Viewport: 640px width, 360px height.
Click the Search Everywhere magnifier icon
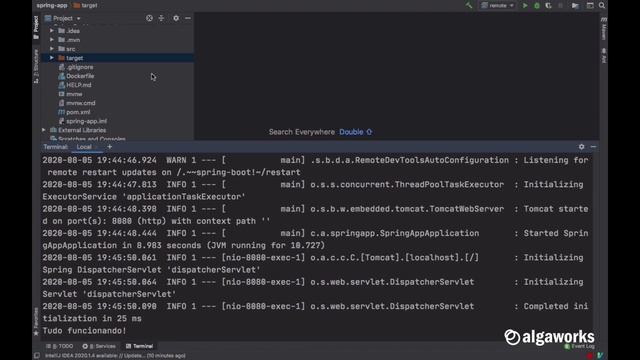click(x=602, y=5)
